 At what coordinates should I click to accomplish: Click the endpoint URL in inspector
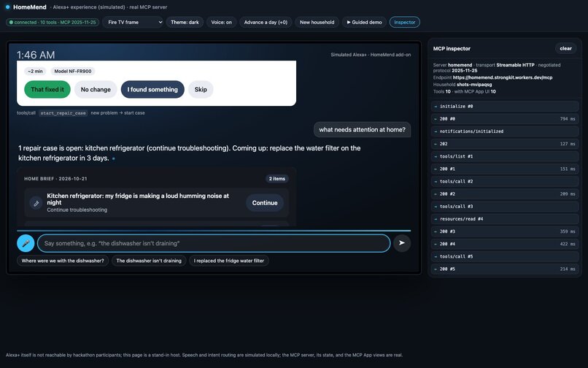tap(503, 77)
